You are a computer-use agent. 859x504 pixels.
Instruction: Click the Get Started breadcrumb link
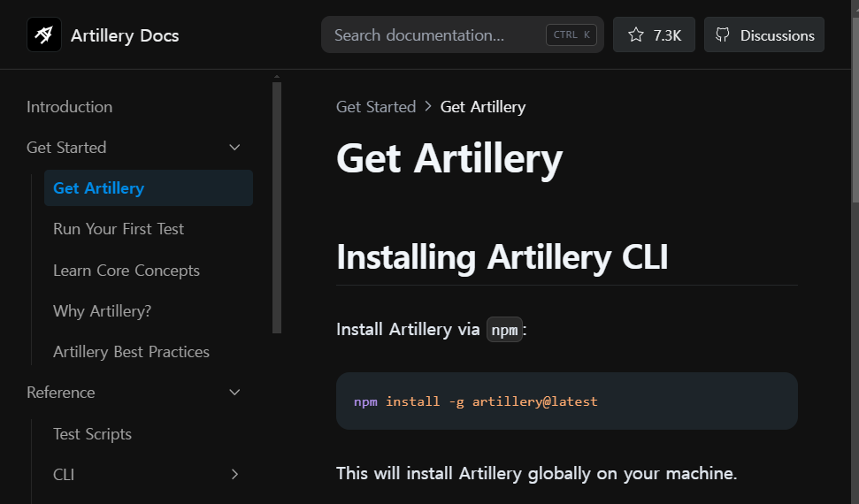click(376, 107)
